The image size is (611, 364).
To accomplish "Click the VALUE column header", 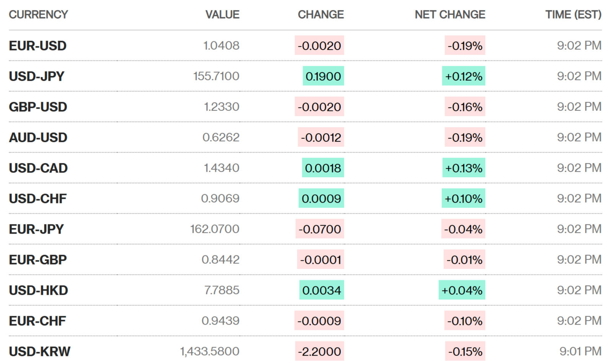I will click(222, 15).
